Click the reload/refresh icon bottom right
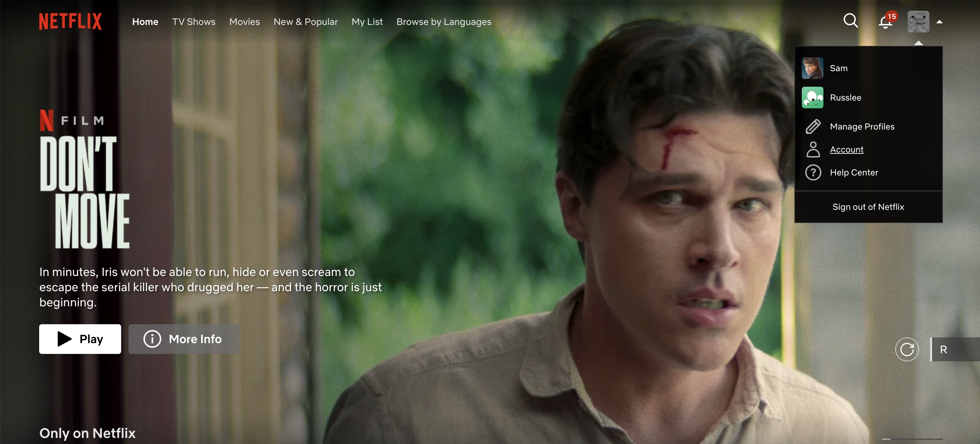This screenshot has height=444, width=980. (908, 349)
